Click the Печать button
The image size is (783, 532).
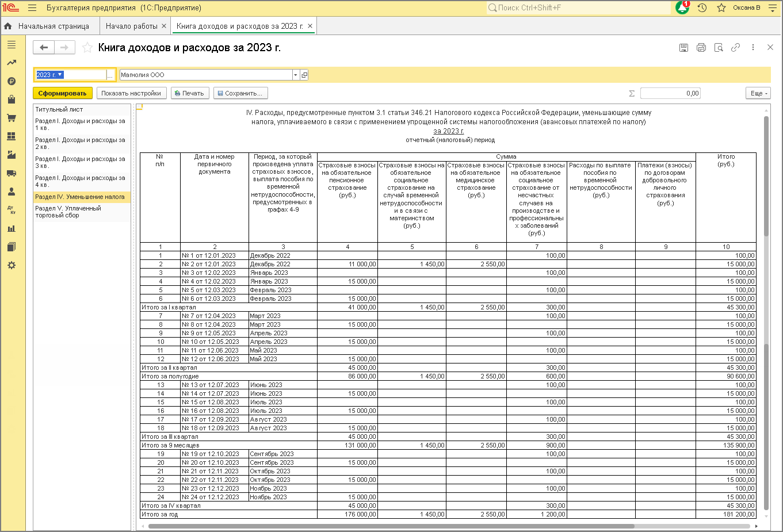[x=190, y=93]
